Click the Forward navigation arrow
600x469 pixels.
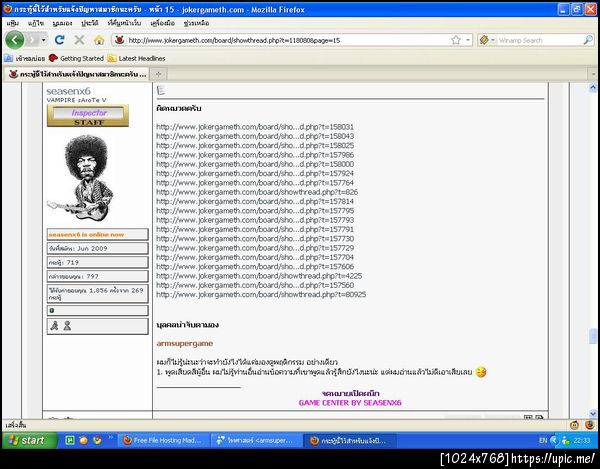click(x=32, y=40)
